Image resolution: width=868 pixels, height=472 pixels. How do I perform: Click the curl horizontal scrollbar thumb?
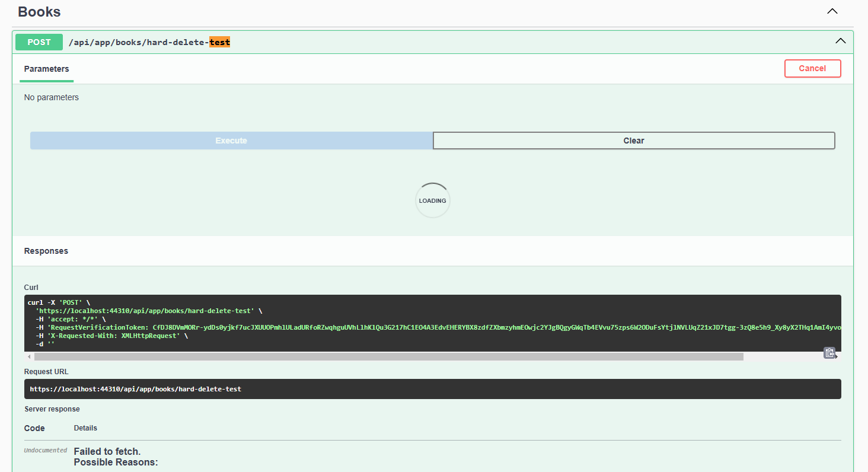tap(388, 357)
